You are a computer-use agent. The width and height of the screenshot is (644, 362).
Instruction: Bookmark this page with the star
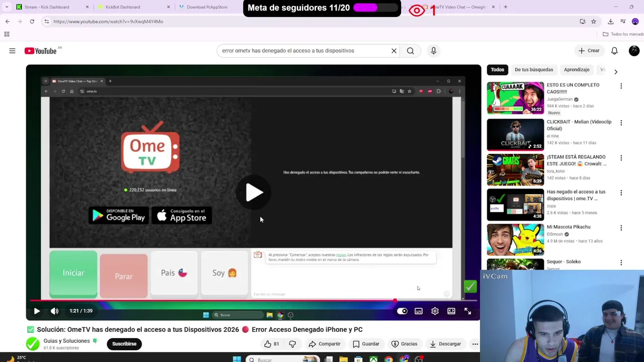coord(594,22)
